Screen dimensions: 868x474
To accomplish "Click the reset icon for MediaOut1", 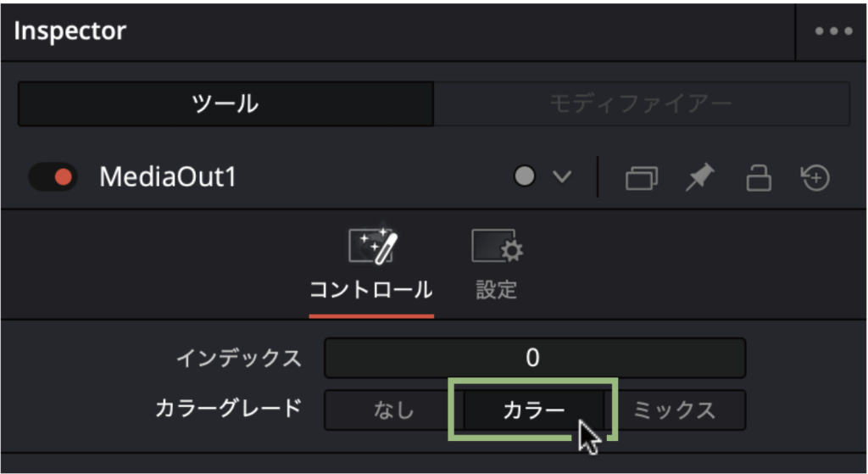I will (x=815, y=178).
